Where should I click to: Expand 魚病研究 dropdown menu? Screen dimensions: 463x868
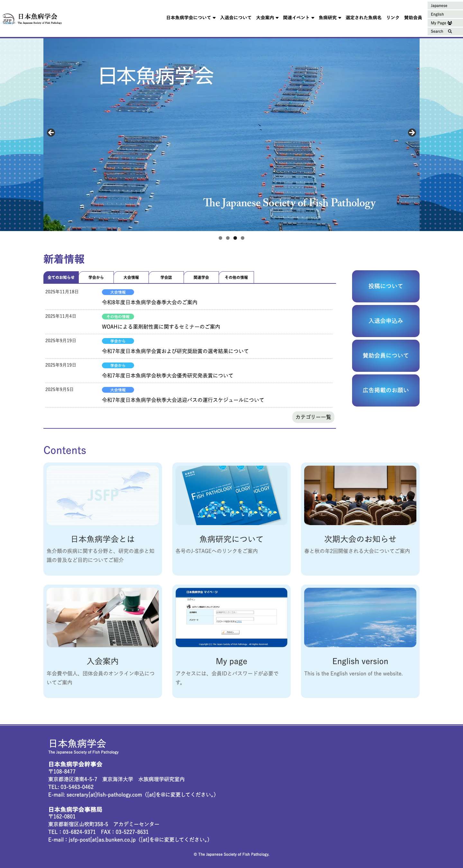330,18
